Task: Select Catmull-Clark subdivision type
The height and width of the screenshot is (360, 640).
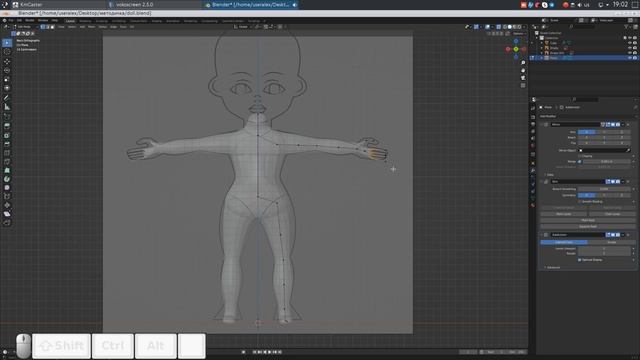Action: pos(564,242)
